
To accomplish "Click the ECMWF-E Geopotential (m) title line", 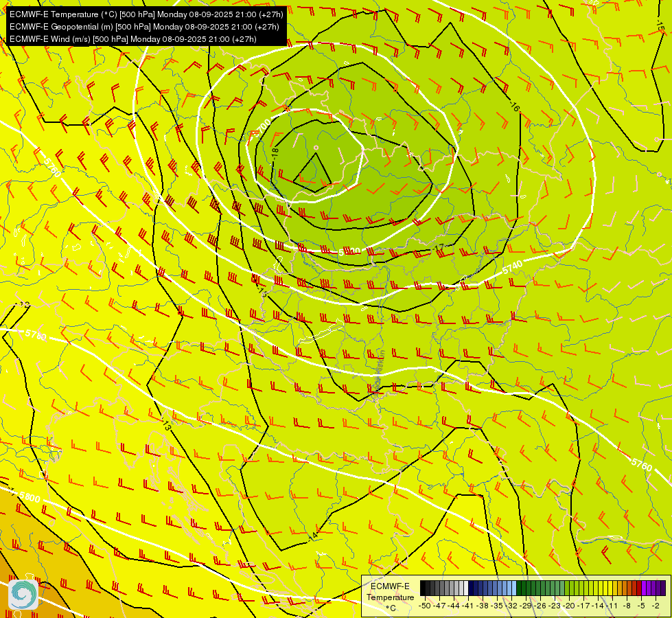I will 144,27.
